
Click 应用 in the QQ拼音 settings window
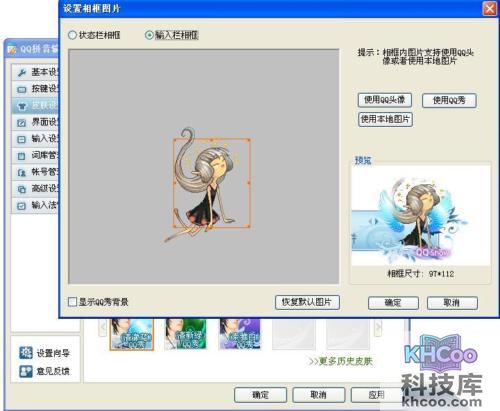tap(377, 395)
